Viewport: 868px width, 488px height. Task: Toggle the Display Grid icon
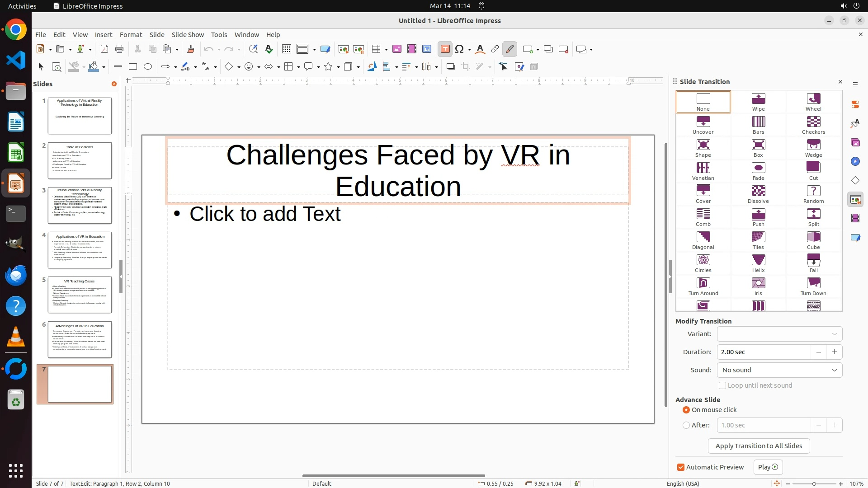(286, 49)
